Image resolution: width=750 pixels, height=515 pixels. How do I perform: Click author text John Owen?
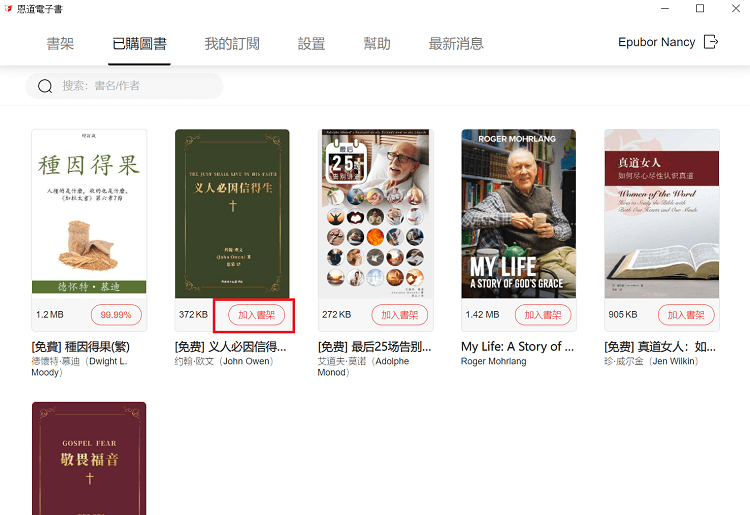(224, 362)
